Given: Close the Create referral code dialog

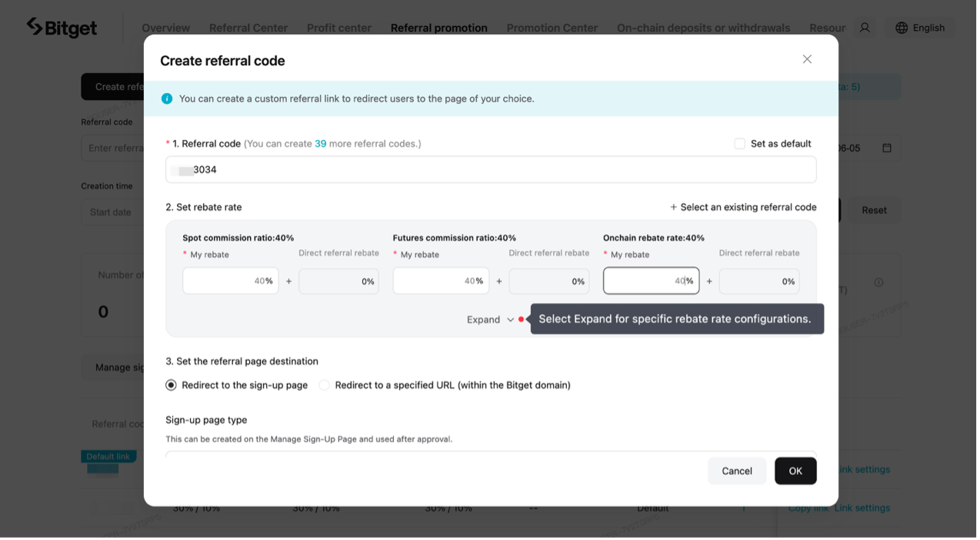Looking at the screenshot, I should point(807,58).
